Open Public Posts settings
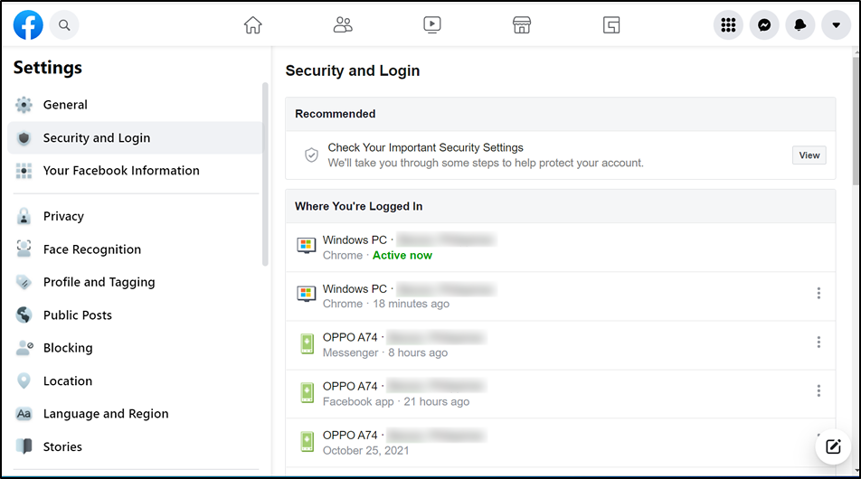 coord(135,315)
